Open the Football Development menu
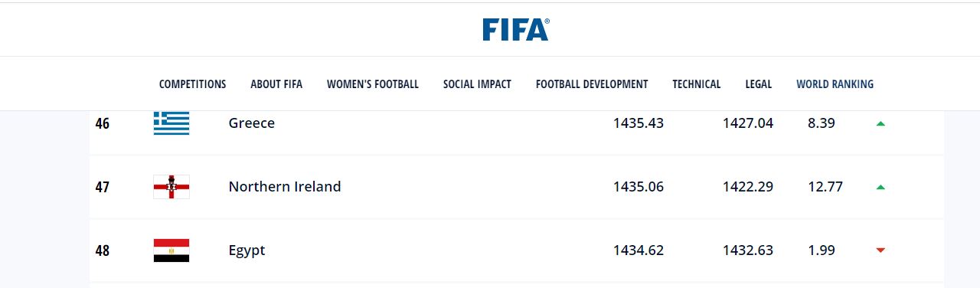Screen dimensions: 980x288 [592, 84]
